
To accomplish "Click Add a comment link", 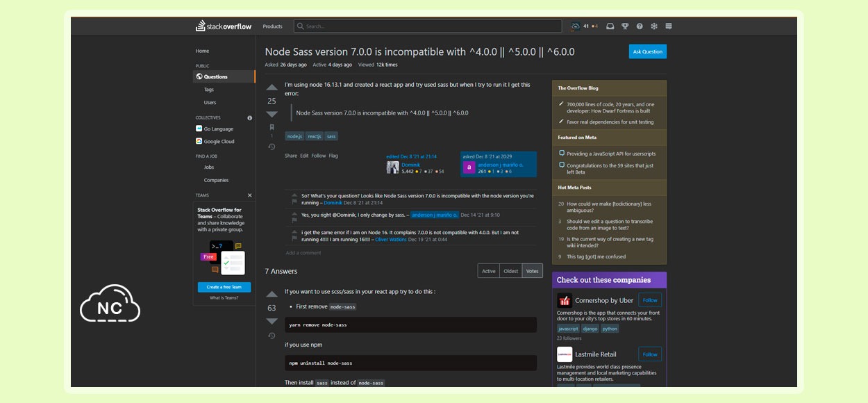I will pos(303,253).
